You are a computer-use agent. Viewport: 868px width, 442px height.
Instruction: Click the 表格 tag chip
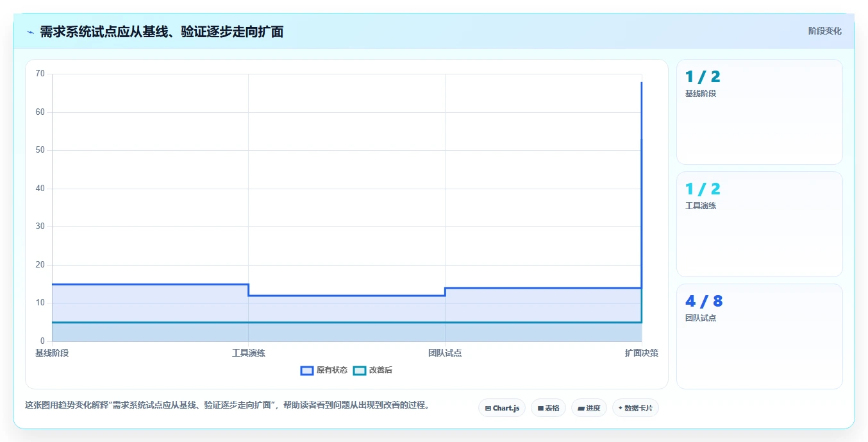pyautogui.click(x=548, y=408)
